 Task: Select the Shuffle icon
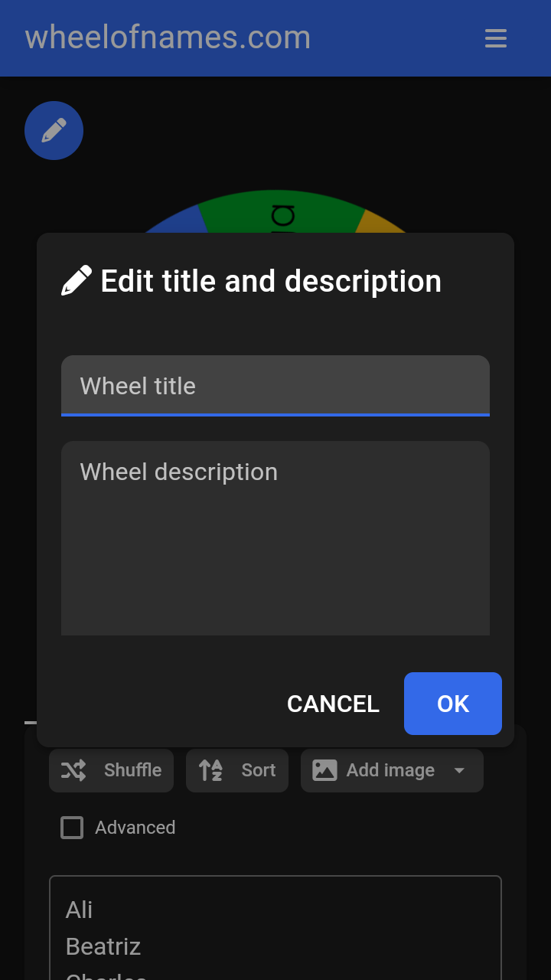pos(73,770)
